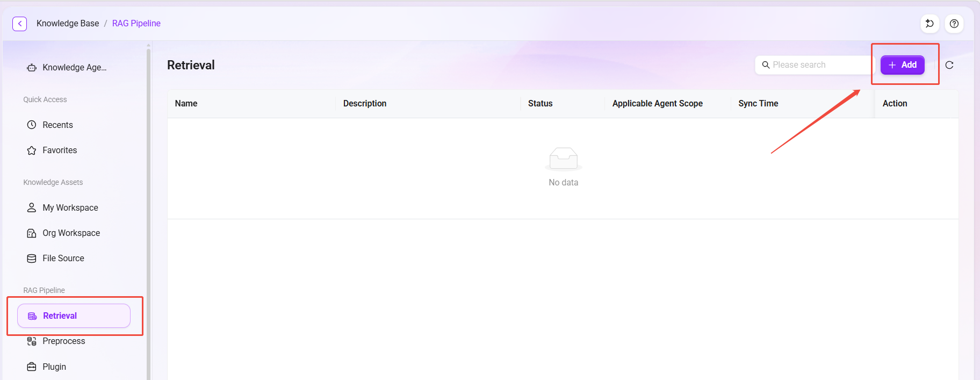This screenshot has height=380, width=980.
Task: Click the File Source database icon
Action: coord(32,259)
